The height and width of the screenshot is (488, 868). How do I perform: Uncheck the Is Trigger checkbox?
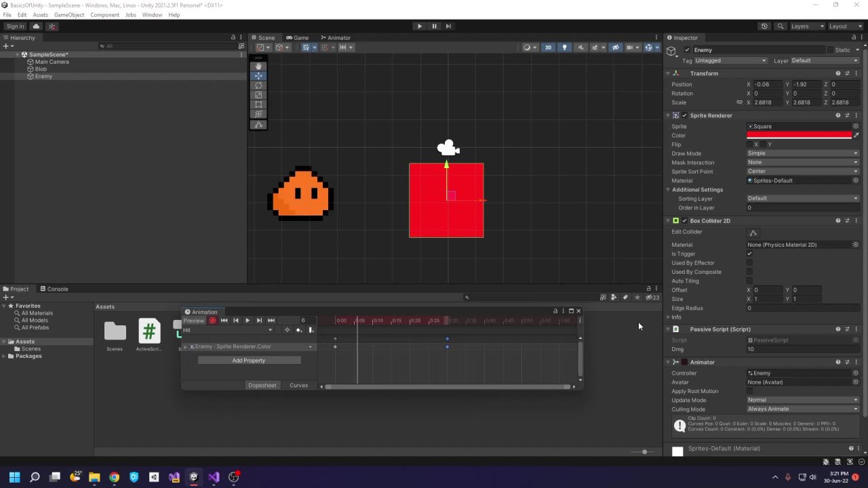[749, 253]
